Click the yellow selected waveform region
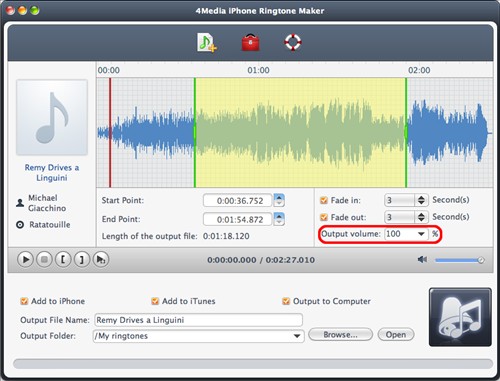 tap(300, 133)
